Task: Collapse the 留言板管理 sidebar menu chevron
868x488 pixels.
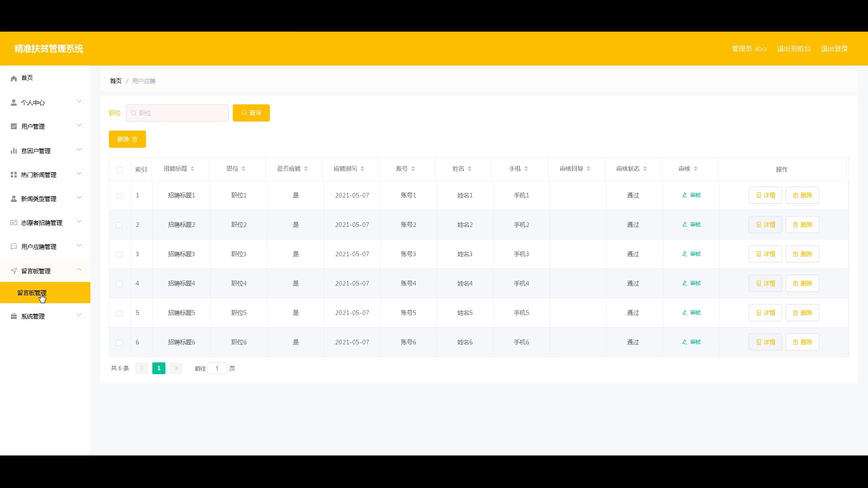Action: [x=79, y=270]
